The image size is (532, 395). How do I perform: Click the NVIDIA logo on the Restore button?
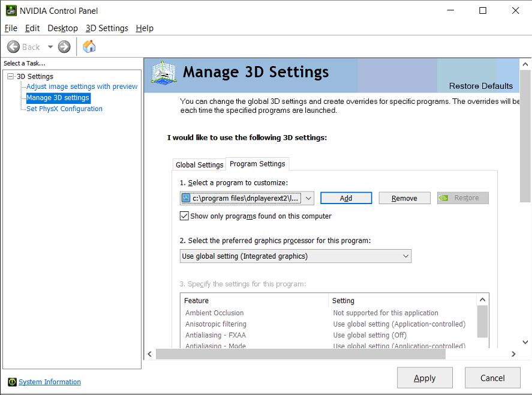pos(444,197)
